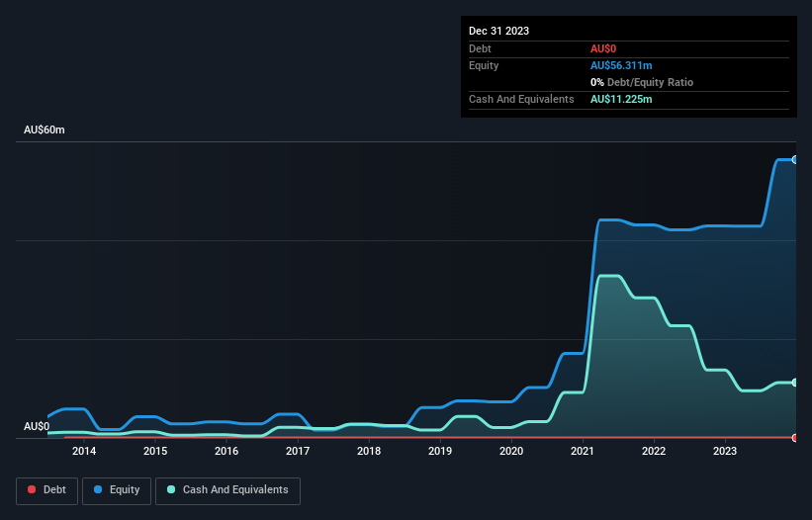
Task: Click the 2015 x-axis label
Action: pyautogui.click(x=155, y=451)
